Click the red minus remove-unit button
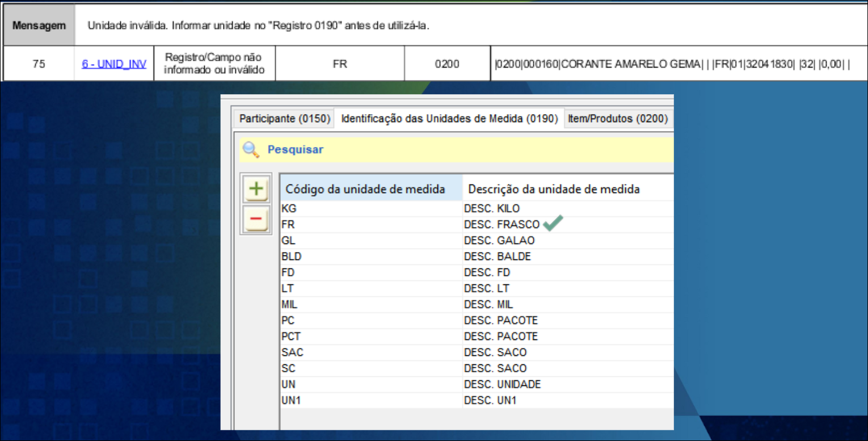 256,219
